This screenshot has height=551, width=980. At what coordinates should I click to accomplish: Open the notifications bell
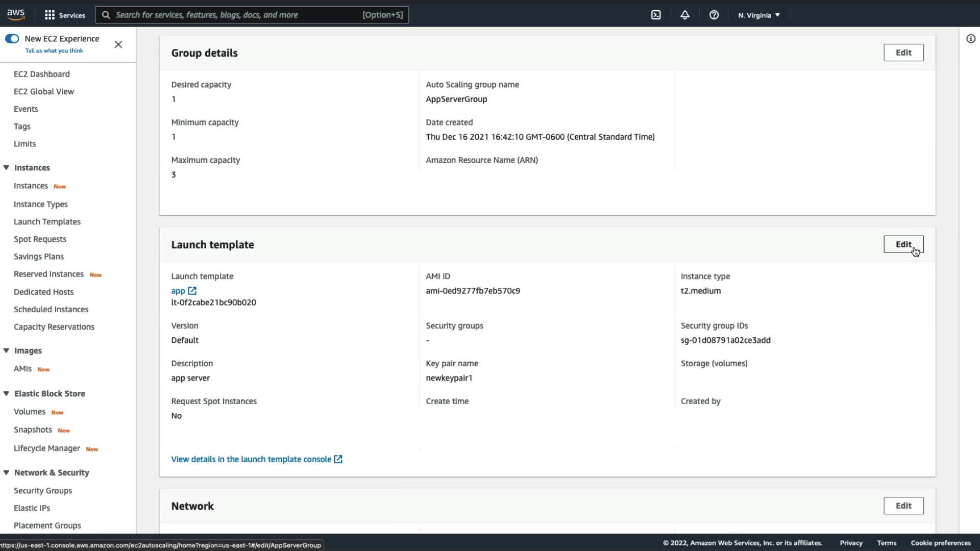685,15
